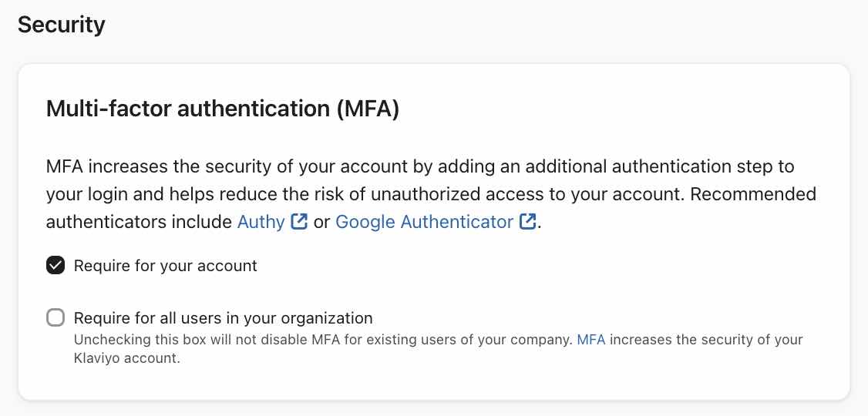
Task: Click the checkmark in the checked MFA box
Action: click(56, 266)
